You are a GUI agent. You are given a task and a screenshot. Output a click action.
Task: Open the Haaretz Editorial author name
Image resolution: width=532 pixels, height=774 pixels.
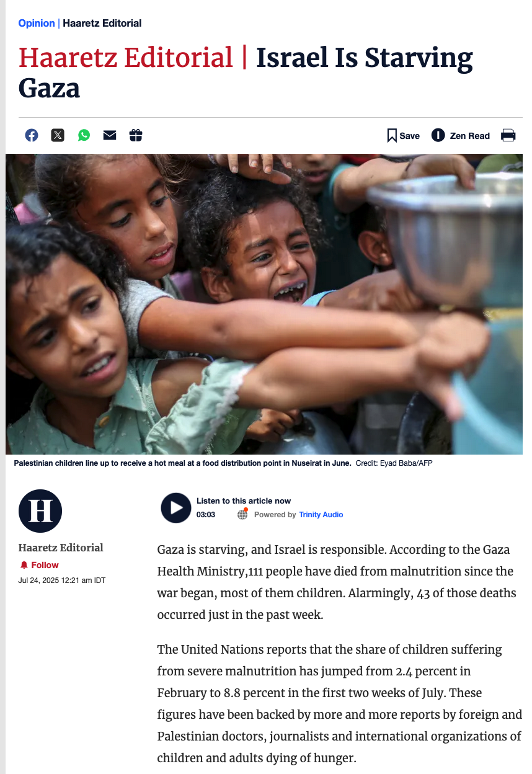coord(61,548)
